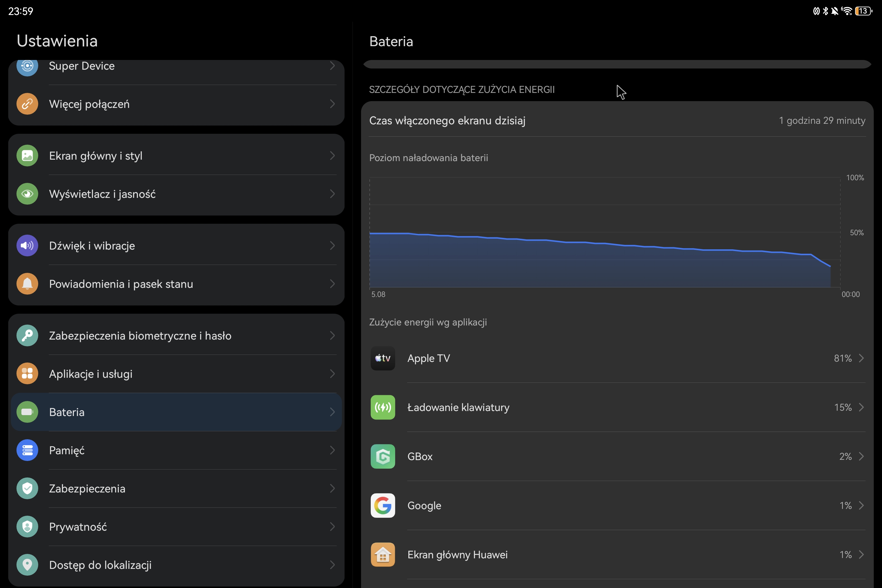
Task: Expand the Apple TV usage details chevron
Action: click(x=861, y=358)
